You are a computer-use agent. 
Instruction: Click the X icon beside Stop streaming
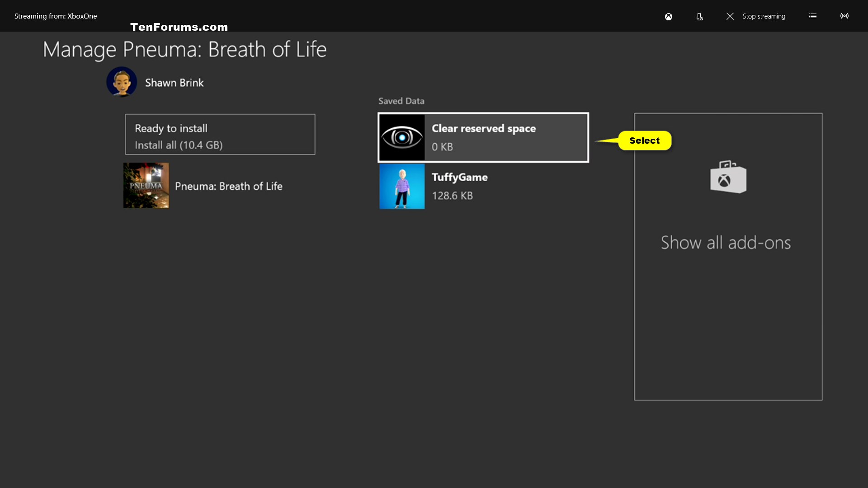730,16
